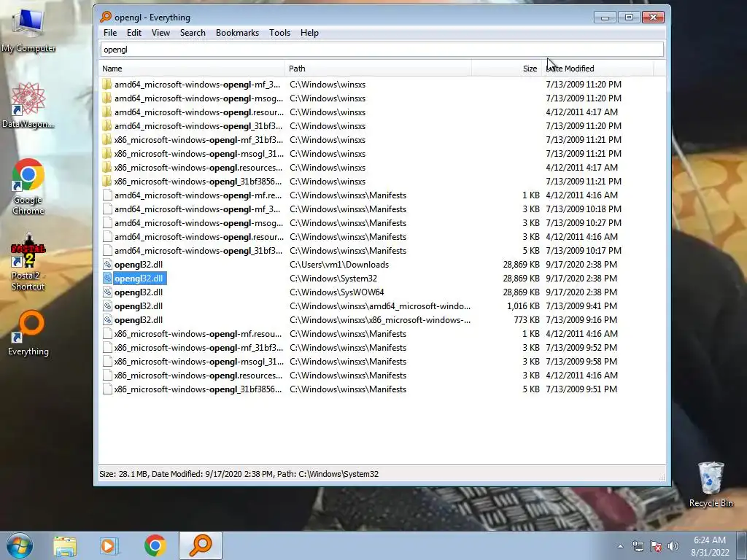Select x86 manifest dated 7/13/2009 9:58 PM
The width and height of the screenshot is (747, 560).
point(198,362)
